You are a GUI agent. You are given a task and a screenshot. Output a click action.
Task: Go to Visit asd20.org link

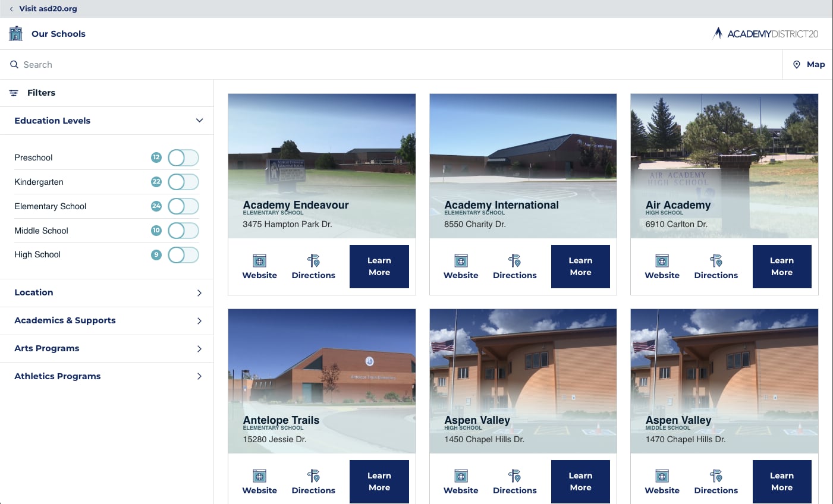click(x=48, y=9)
